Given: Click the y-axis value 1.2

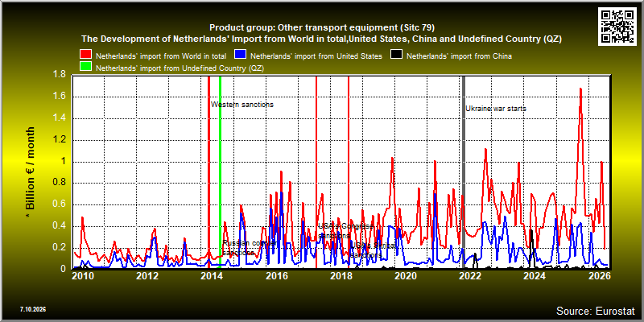Looking at the screenshot, I should coord(60,140).
